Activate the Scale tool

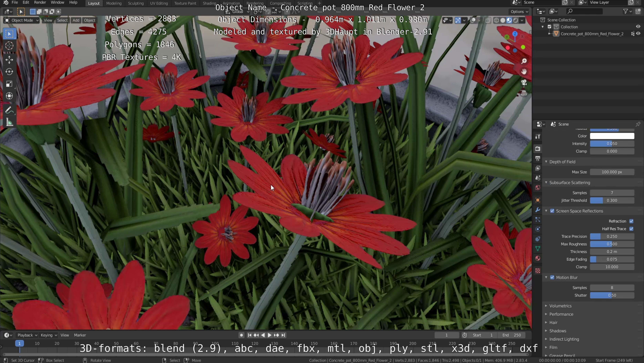click(x=9, y=84)
